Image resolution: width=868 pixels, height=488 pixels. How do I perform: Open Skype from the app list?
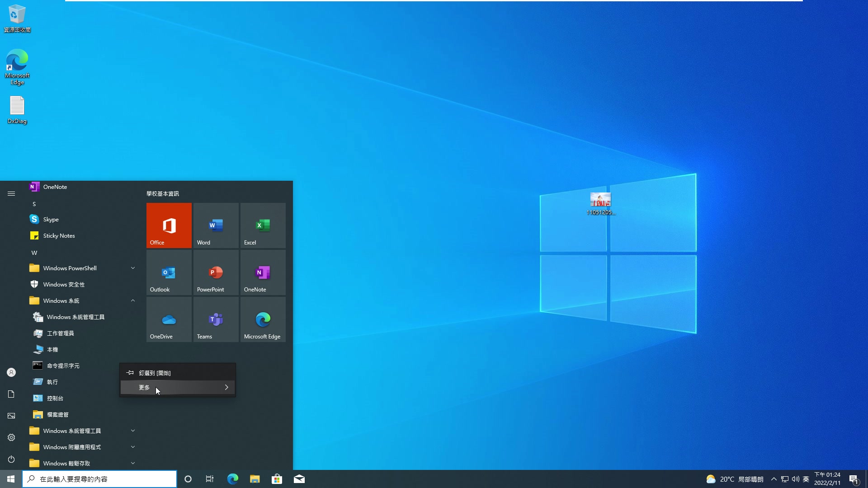tap(51, 219)
